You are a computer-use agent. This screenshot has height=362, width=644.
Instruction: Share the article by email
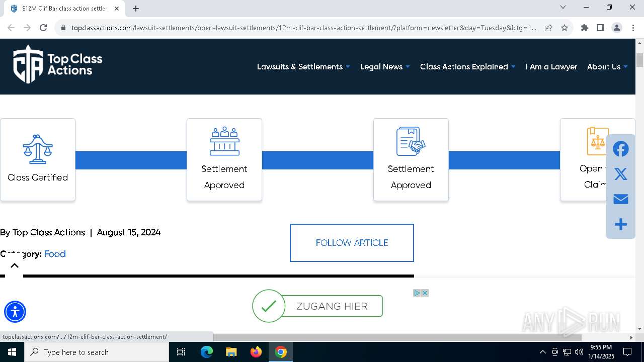pos(621,199)
